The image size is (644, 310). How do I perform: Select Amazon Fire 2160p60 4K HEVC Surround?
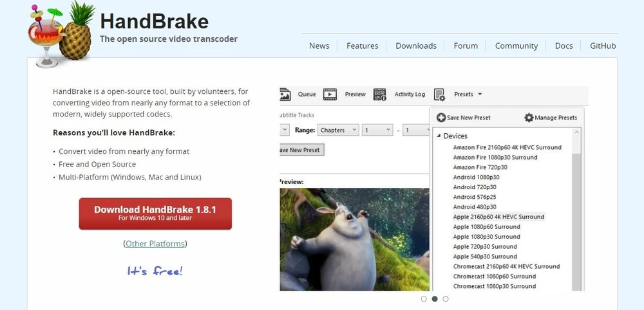tap(507, 147)
